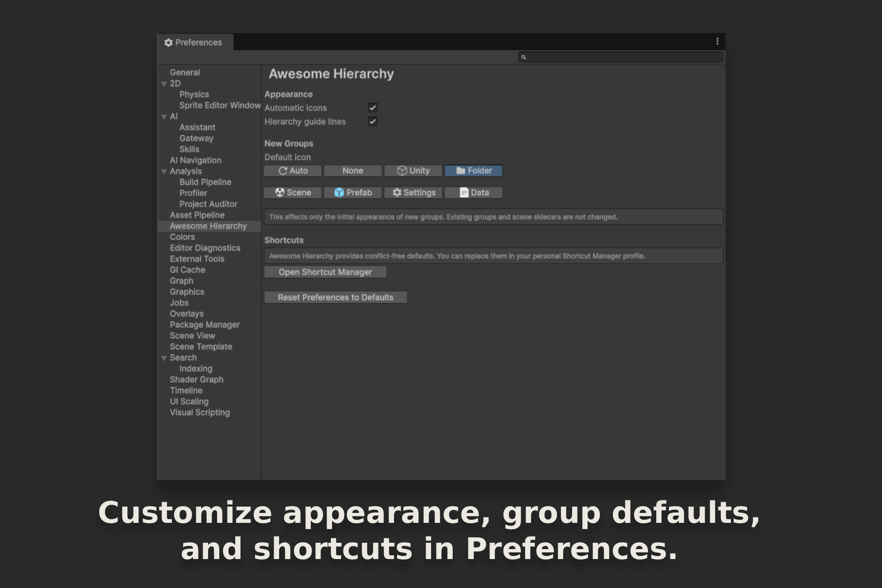Pick the Prefab default icon option
The width and height of the screenshot is (882, 588).
pyautogui.click(x=353, y=193)
